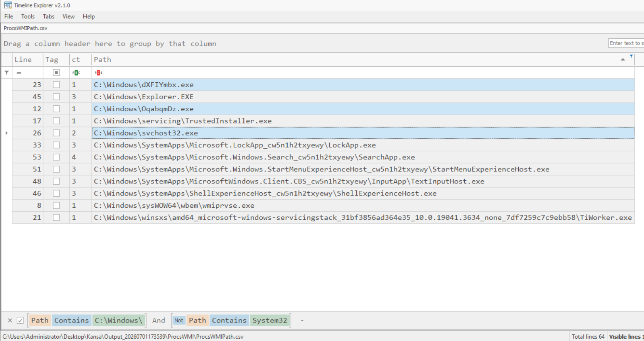Viewport: 644px width, 341px height.
Task: Click the file path in the status bar
Action: click(x=123, y=337)
